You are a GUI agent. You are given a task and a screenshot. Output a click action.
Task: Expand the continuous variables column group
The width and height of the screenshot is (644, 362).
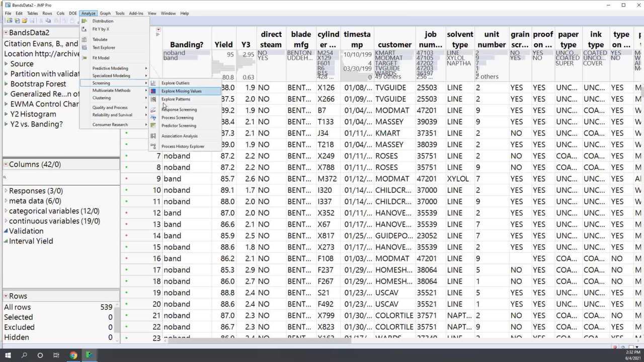coord(6,221)
